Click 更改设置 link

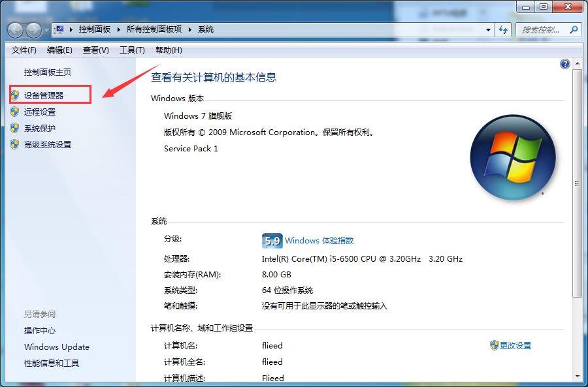pyautogui.click(x=515, y=345)
